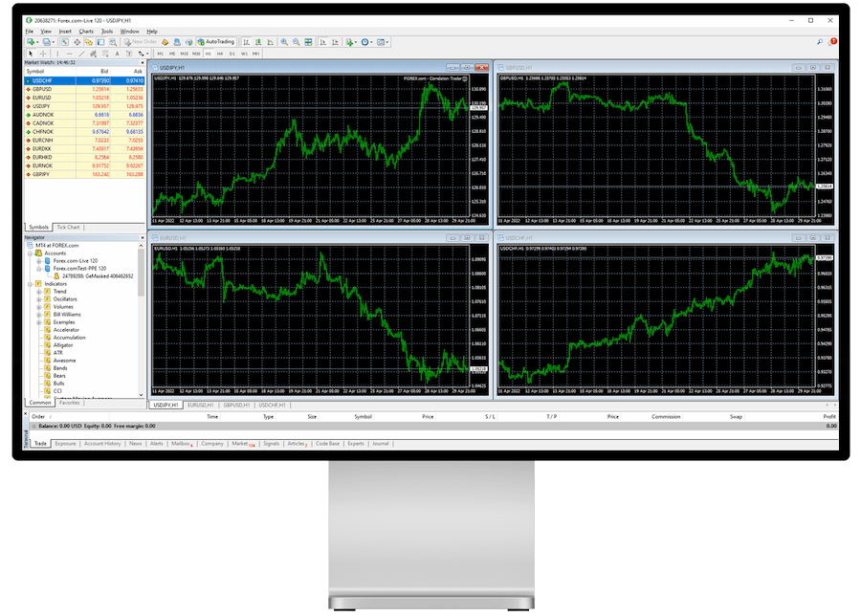
Task: Open the Account History terminal tab
Action: [102, 444]
